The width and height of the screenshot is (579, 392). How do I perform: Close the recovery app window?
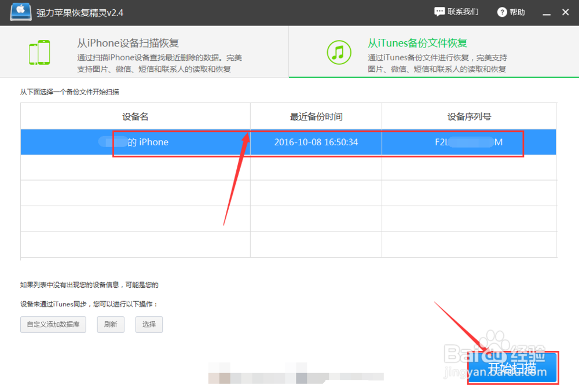coord(565,12)
